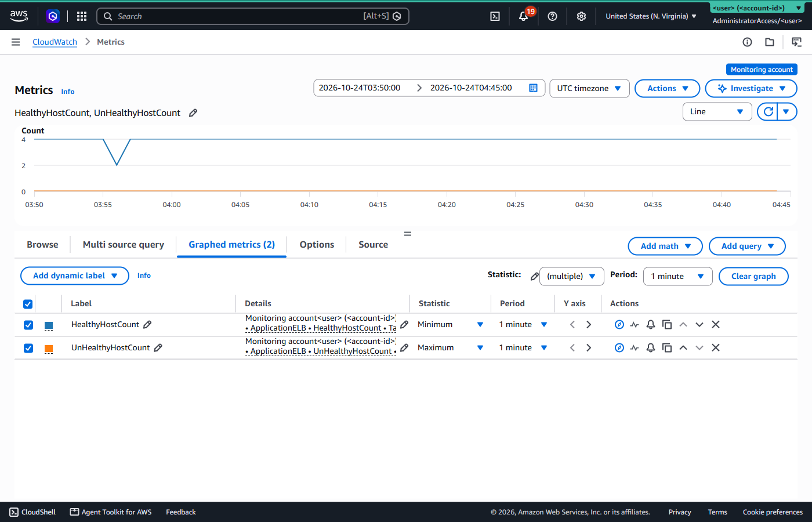Apply anomaly detection to UnHealthyHostCount row

(635, 347)
